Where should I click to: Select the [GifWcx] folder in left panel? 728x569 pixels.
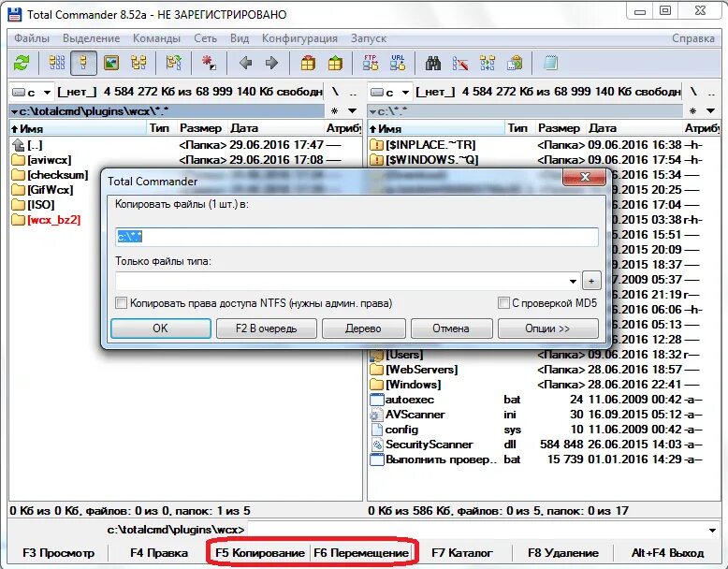pos(51,190)
